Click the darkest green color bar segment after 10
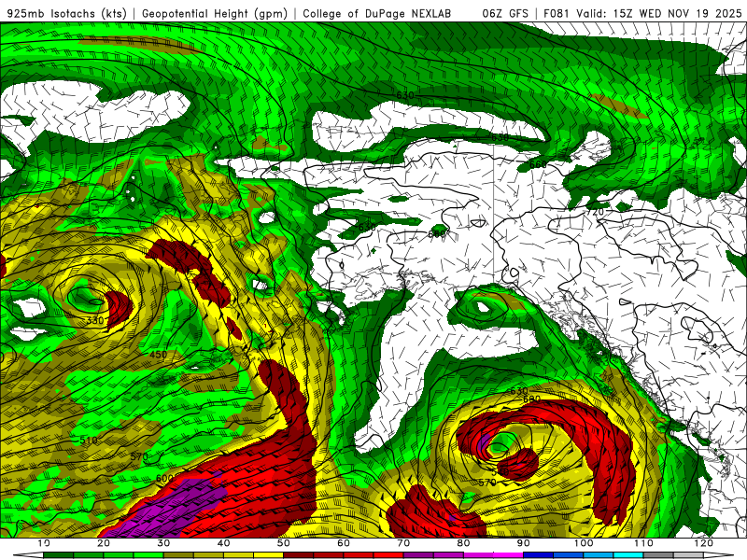 59,555
